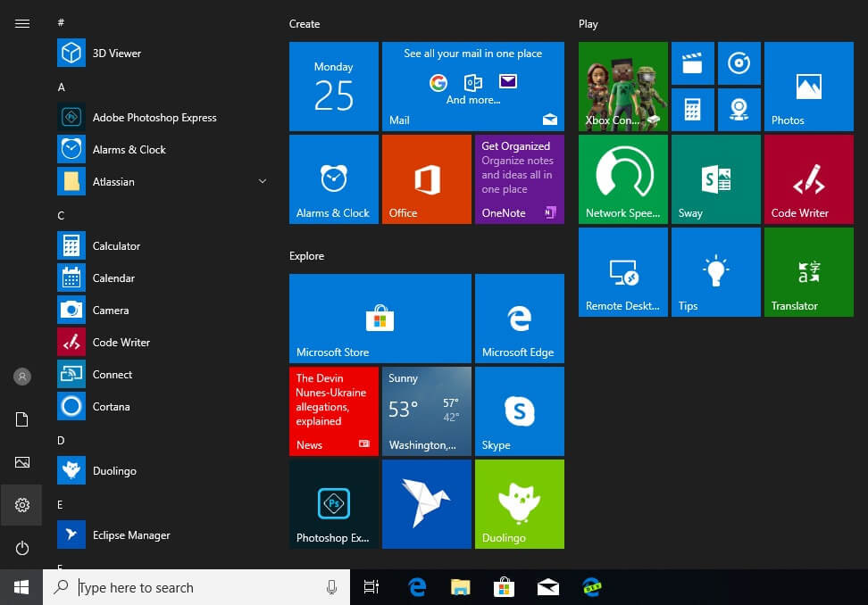The image size is (868, 605).
Task: Expand the Atlassian folder chevron
Action: tap(262, 182)
